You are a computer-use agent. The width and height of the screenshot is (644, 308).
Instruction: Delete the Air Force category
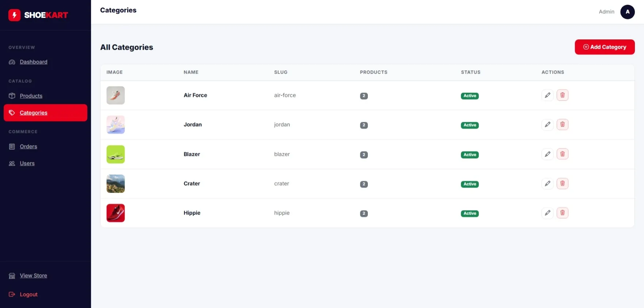(x=562, y=95)
